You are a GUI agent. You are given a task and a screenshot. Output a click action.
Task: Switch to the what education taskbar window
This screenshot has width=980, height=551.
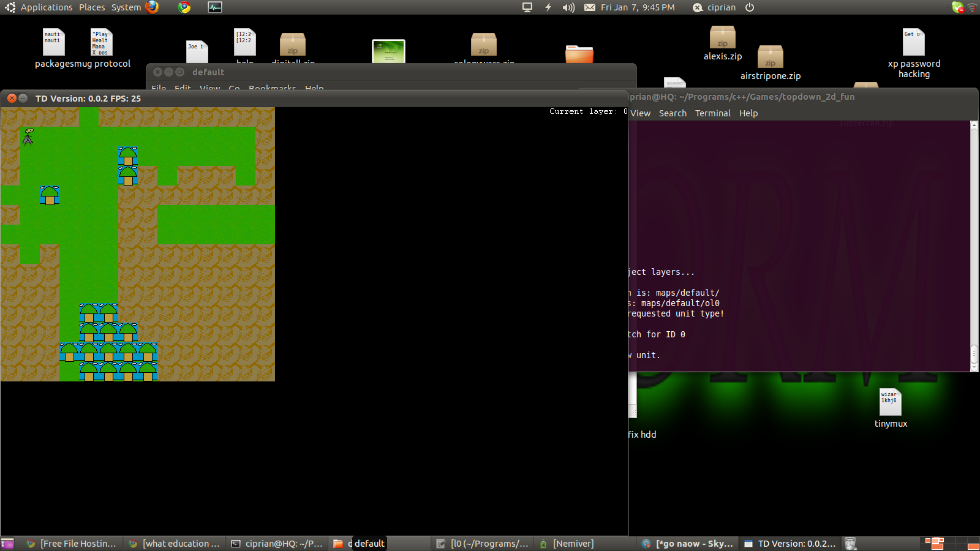[x=174, y=544]
